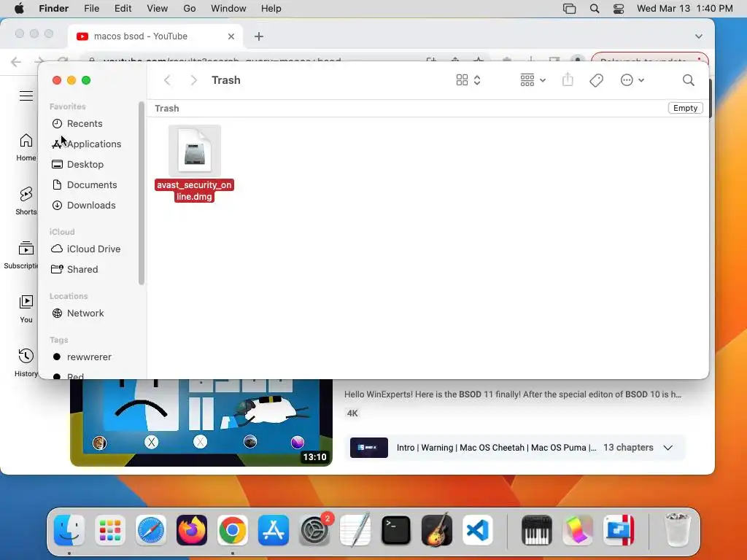The image size is (747, 560).
Task: Switch to Google Chrome in the Dock
Action: [x=233, y=530]
